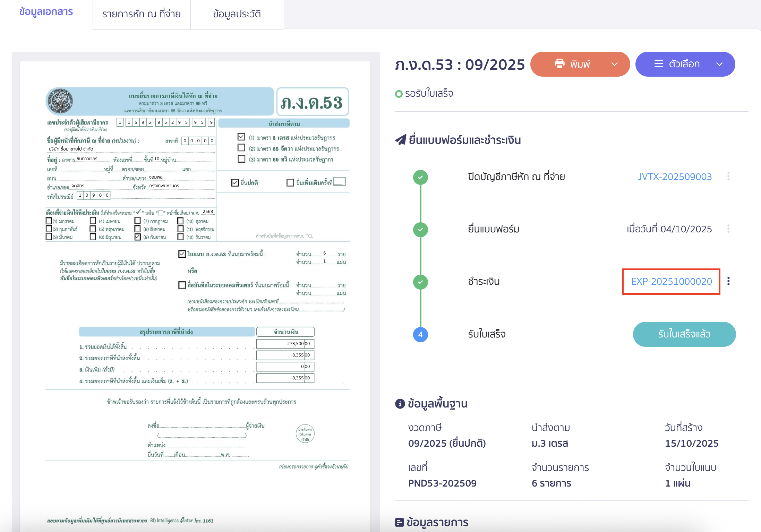Expand the พิมพ์ dropdown chevron
761x532 pixels.
pyautogui.click(x=615, y=64)
